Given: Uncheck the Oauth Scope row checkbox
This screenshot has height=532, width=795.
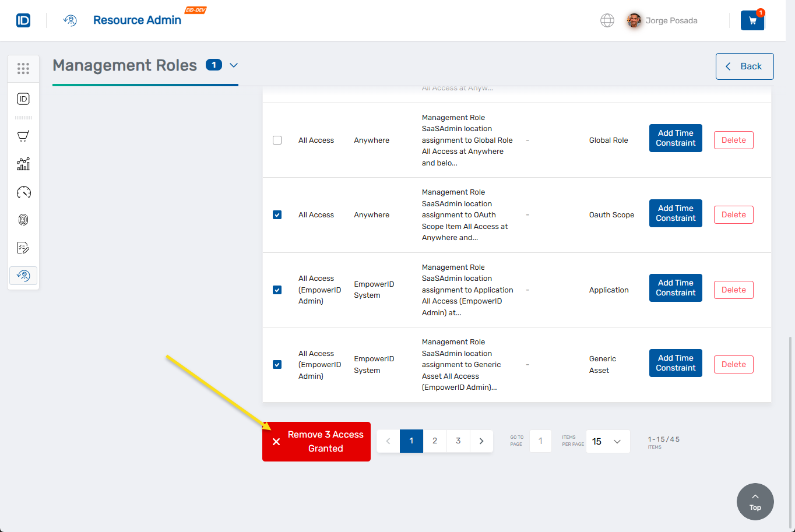Looking at the screenshot, I should (x=277, y=214).
